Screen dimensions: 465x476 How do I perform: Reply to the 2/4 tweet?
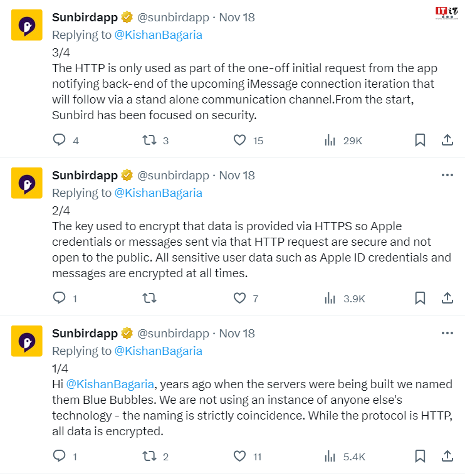[60, 299]
